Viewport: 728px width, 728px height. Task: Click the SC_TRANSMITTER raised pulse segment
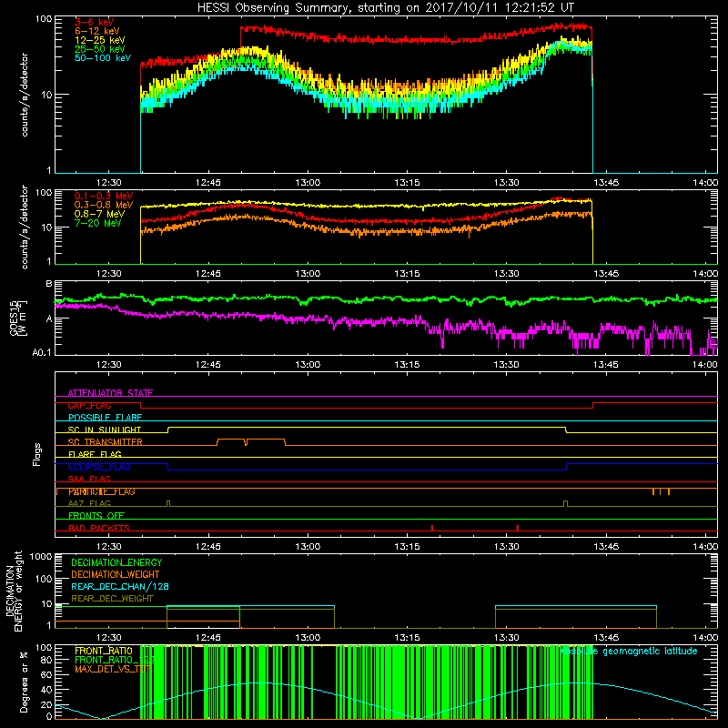251,441
